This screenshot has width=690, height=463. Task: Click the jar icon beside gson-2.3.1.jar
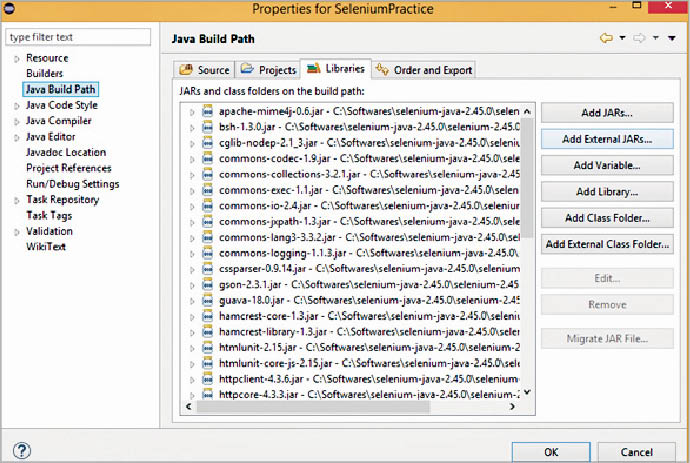click(207, 283)
